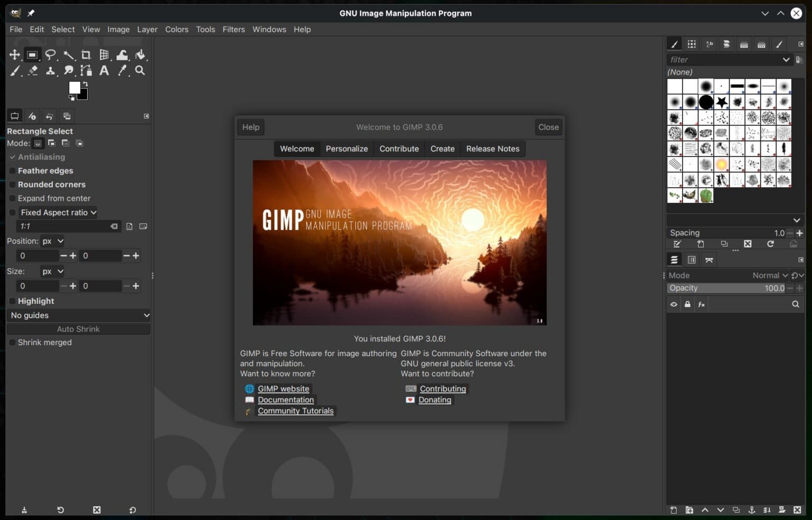Click the white foreground color swatch
Screen dimensions: 812x520
[x=76, y=88]
